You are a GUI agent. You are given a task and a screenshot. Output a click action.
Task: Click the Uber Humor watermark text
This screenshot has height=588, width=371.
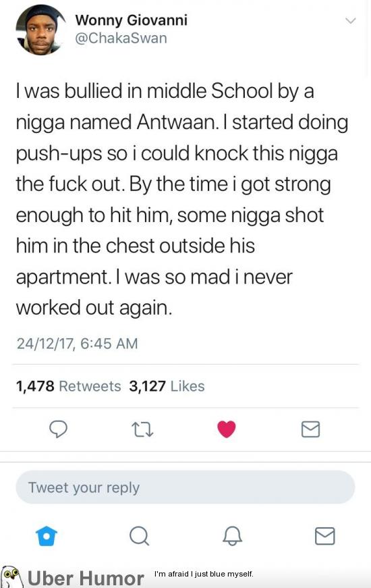[x=86, y=578]
